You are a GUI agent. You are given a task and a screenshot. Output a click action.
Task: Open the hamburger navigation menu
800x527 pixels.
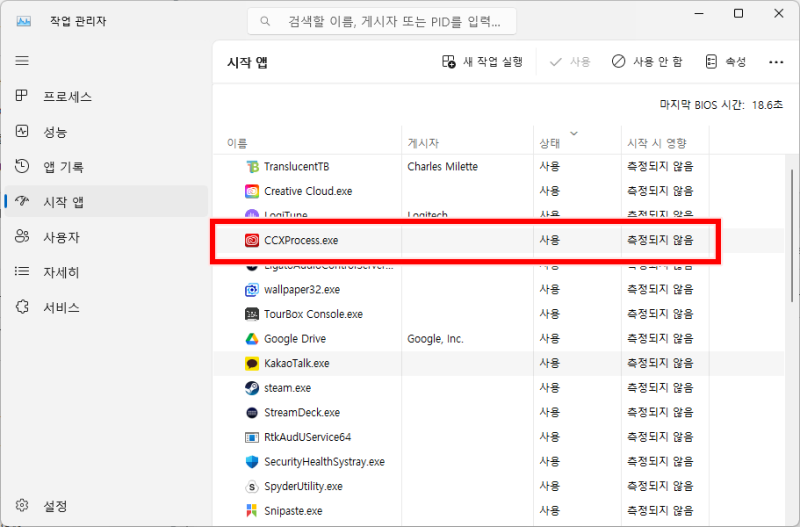point(22,61)
